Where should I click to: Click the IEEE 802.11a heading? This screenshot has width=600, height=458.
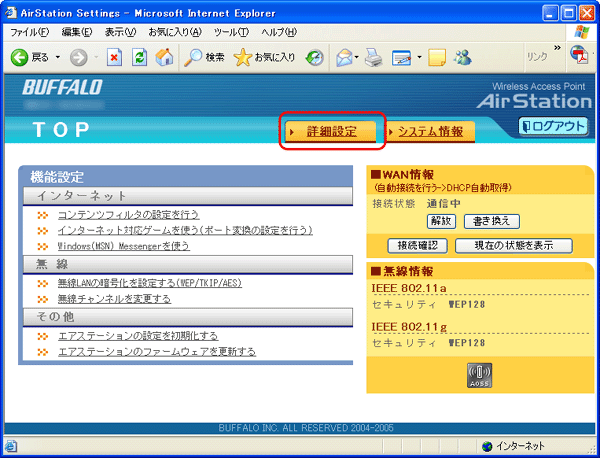[409, 288]
